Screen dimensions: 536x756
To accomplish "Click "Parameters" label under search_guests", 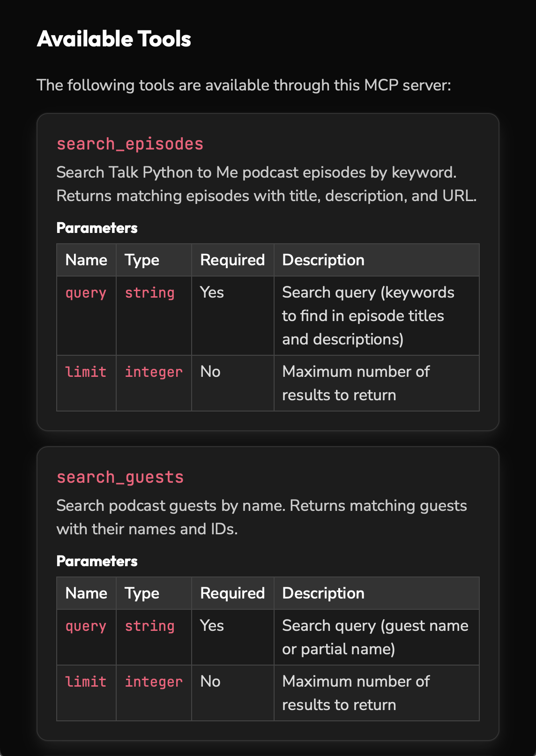I will click(97, 561).
